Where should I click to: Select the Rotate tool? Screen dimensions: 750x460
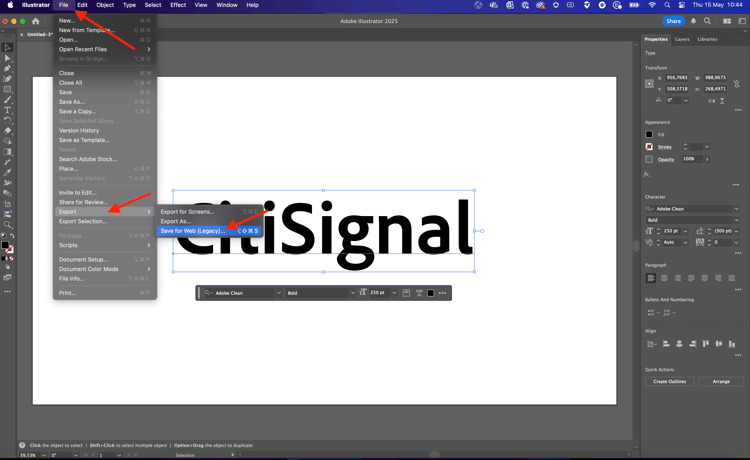[7, 120]
